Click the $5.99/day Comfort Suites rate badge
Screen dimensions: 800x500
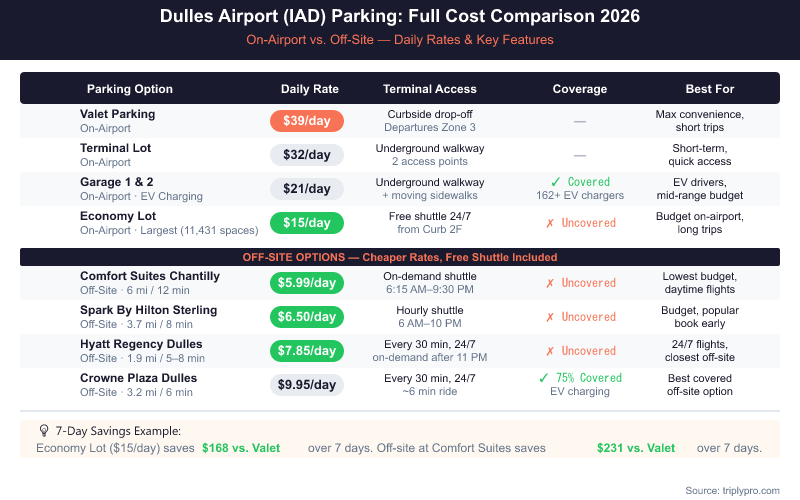(307, 283)
